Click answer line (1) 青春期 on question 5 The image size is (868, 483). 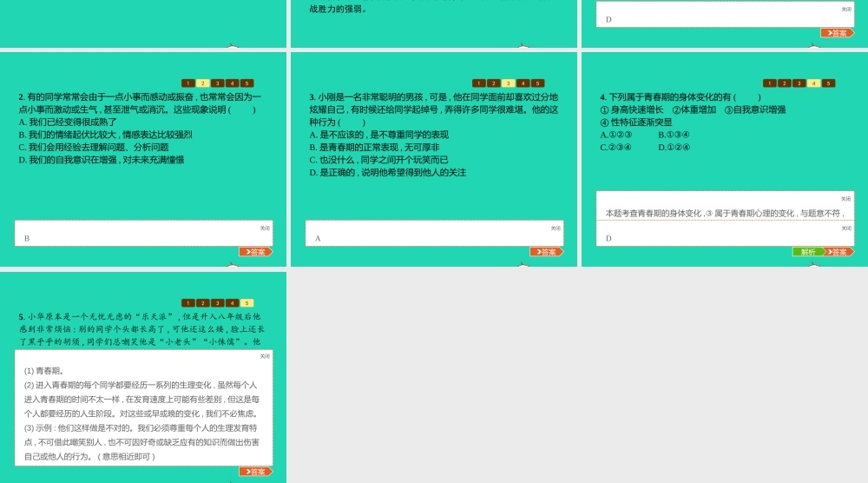pyautogui.click(x=44, y=371)
